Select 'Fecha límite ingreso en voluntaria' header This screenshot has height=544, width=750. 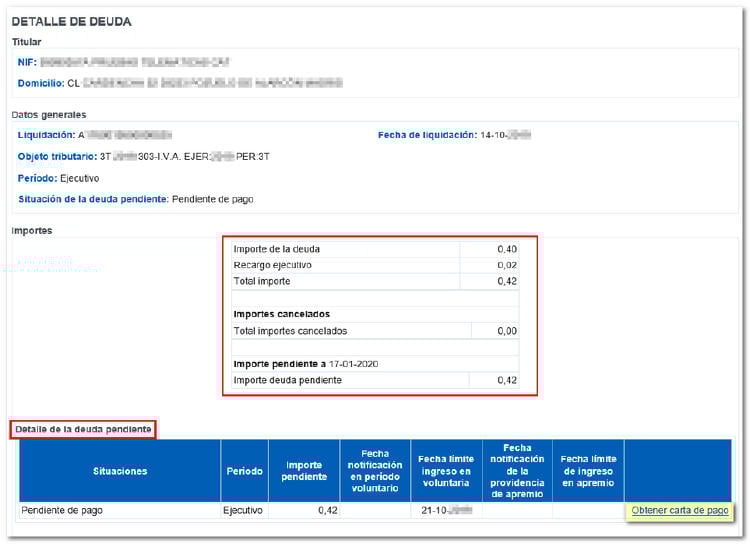[x=446, y=471]
